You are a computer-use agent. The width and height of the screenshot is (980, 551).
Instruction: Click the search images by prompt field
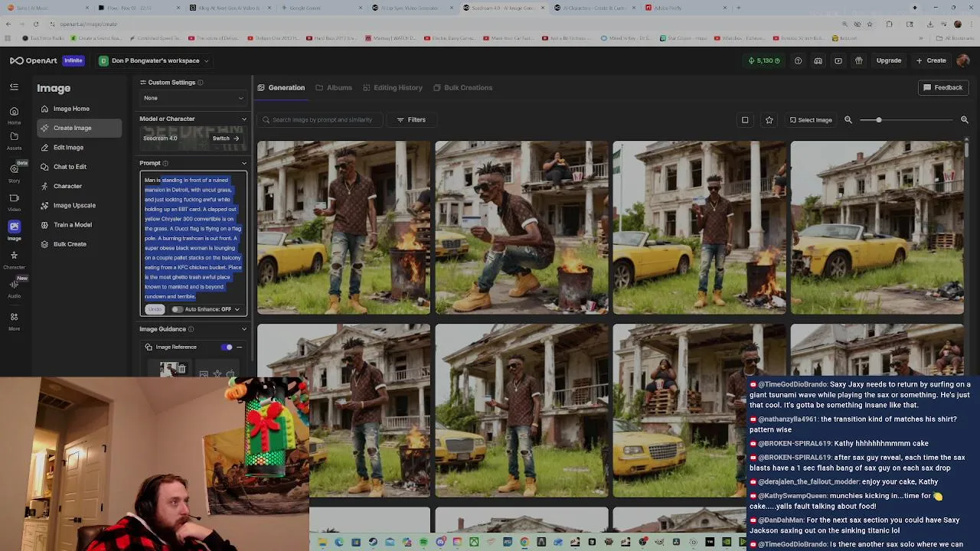tap(322, 119)
